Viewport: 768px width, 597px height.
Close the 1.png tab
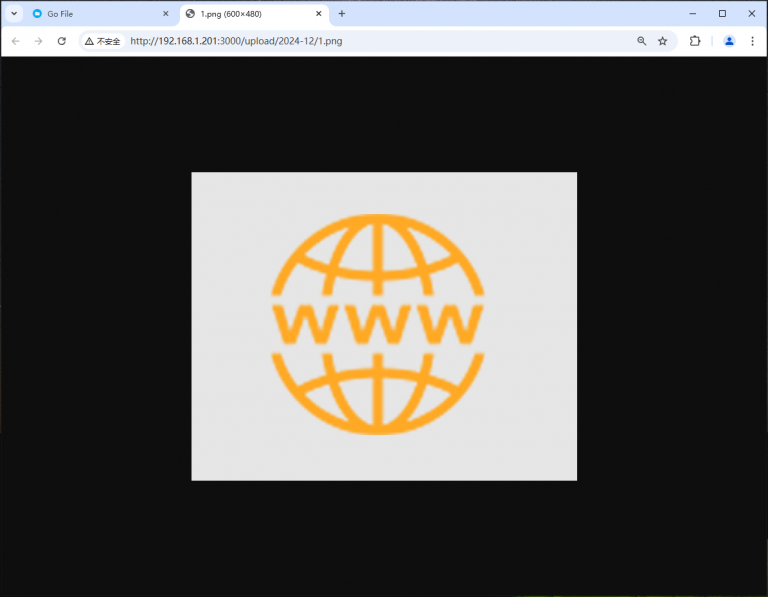point(319,14)
